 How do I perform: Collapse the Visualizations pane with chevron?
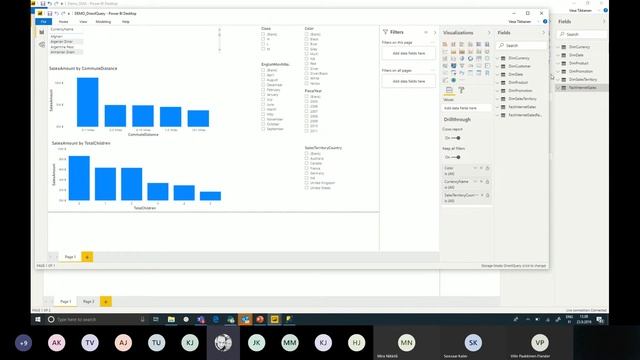tap(489, 33)
